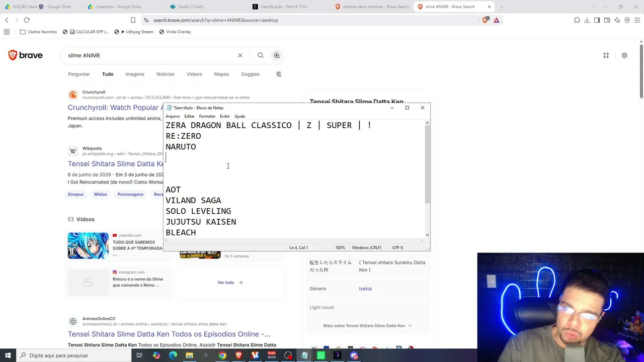Open AnimesOnlineCC result link
Image resolution: width=644 pixels, height=362 pixels.
(169, 334)
